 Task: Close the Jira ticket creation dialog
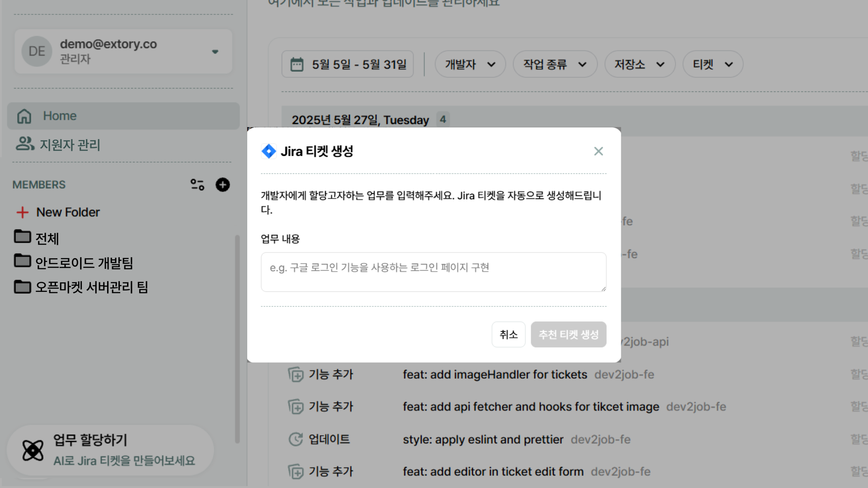pos(598,151)
